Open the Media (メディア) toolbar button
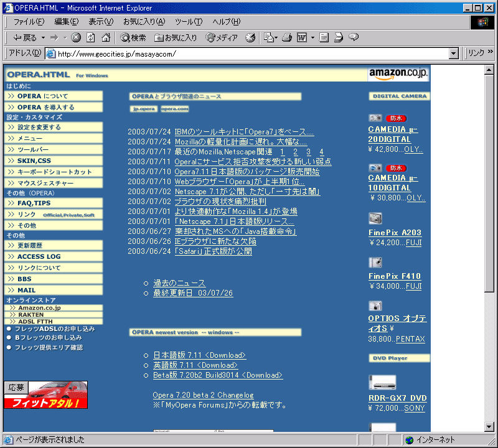The height and width of the screenshot is (448, 498). pyautogui.click(x=222, y=38)
